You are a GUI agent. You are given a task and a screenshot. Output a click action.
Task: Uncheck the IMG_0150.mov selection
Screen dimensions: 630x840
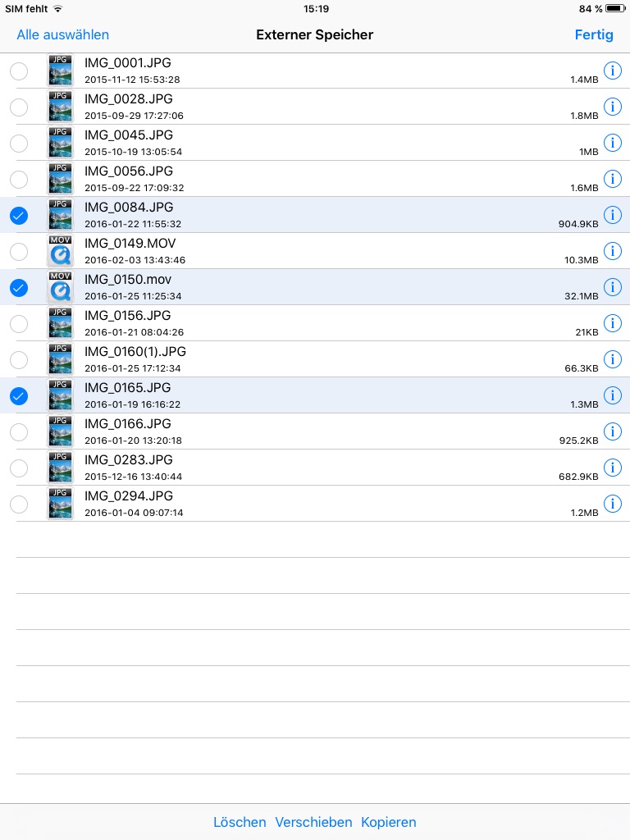19,288
